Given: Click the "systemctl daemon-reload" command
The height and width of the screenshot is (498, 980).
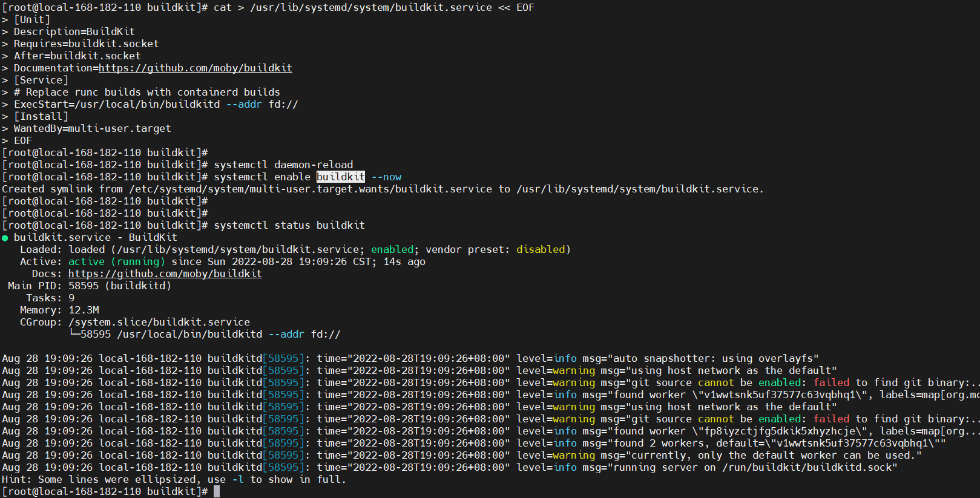Looking at the screenshot, I should tap(283, 165).
